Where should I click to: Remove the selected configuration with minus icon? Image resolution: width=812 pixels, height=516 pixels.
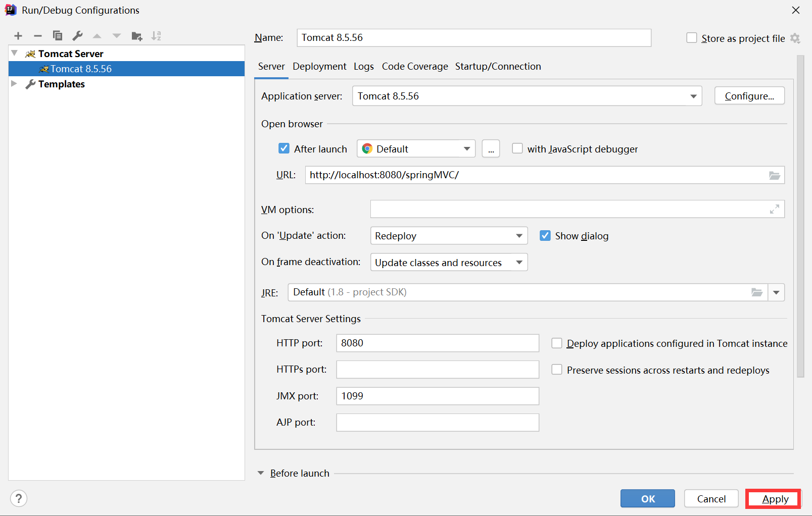coord(38,36)
